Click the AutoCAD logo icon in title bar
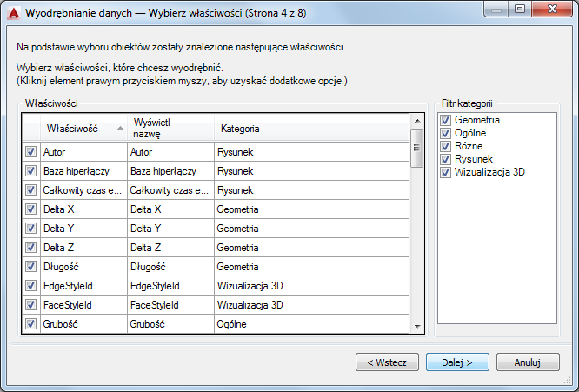This screenshot has width=579, height=392. point(14,13)
